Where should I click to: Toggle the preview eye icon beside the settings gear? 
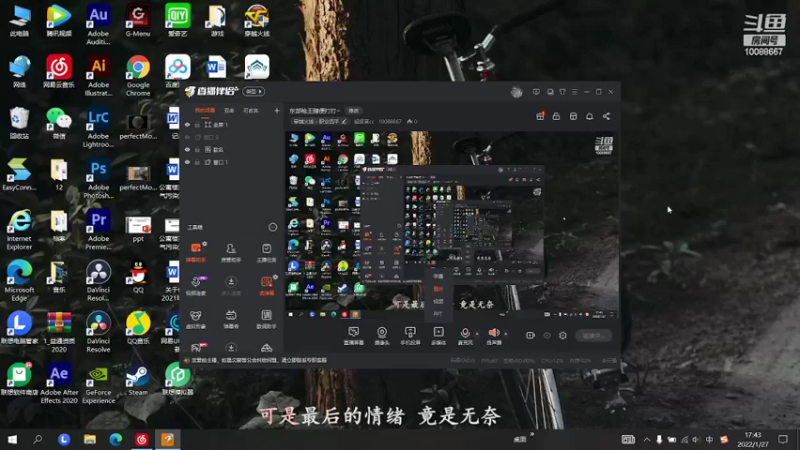click(x=547, y=335)
